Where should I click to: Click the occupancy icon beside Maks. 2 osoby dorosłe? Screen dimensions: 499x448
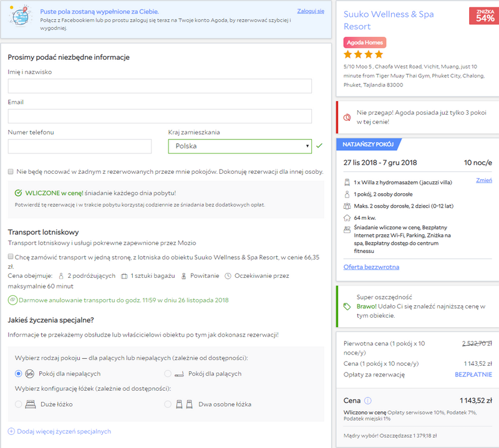point(347,206)
